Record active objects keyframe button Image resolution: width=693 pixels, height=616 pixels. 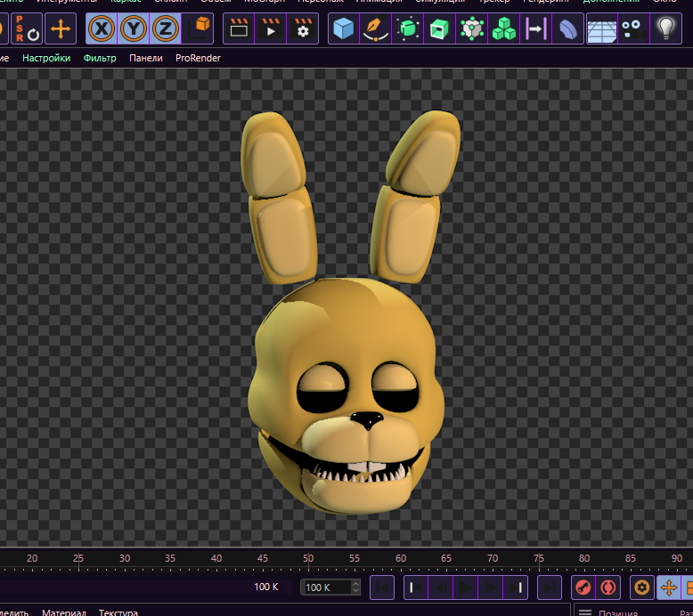[x=583, y=588]
